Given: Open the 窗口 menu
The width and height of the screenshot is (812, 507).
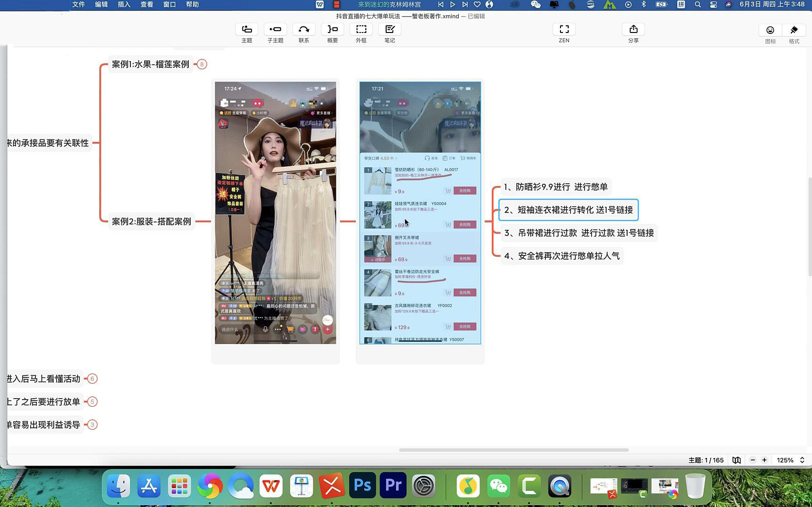Looking at the screenshot, I should [170, 4].
